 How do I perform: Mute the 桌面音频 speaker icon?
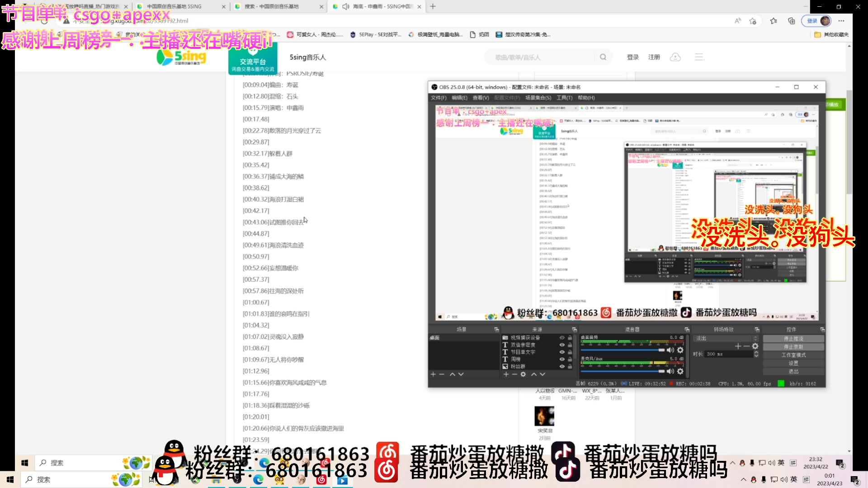click(x=670, y=350)
